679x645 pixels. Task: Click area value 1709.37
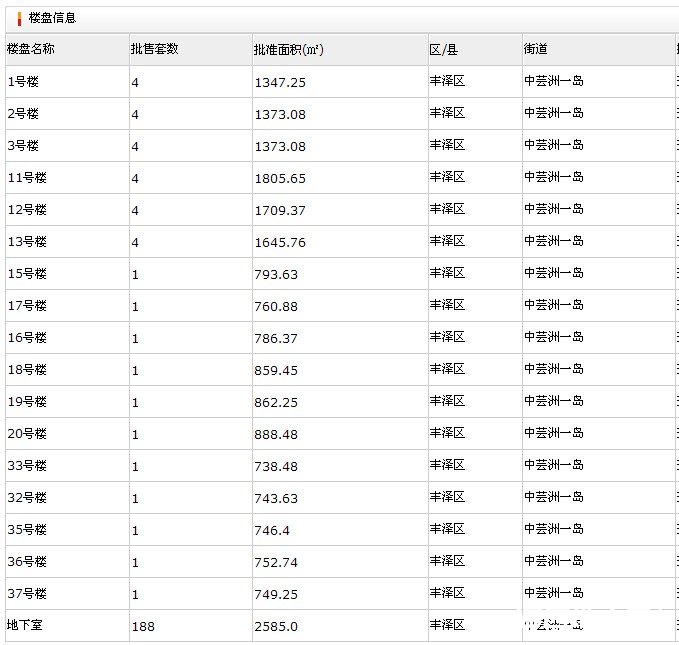coord(280,211)
